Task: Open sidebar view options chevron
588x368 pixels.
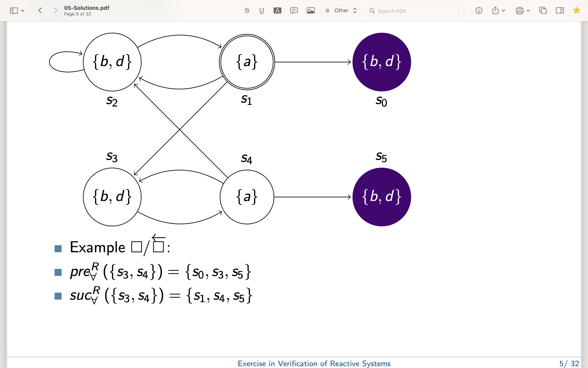Action: 23,11
